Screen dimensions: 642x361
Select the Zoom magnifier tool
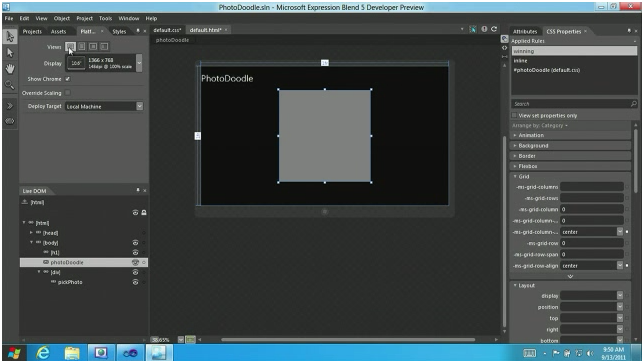tap(10, 85)
